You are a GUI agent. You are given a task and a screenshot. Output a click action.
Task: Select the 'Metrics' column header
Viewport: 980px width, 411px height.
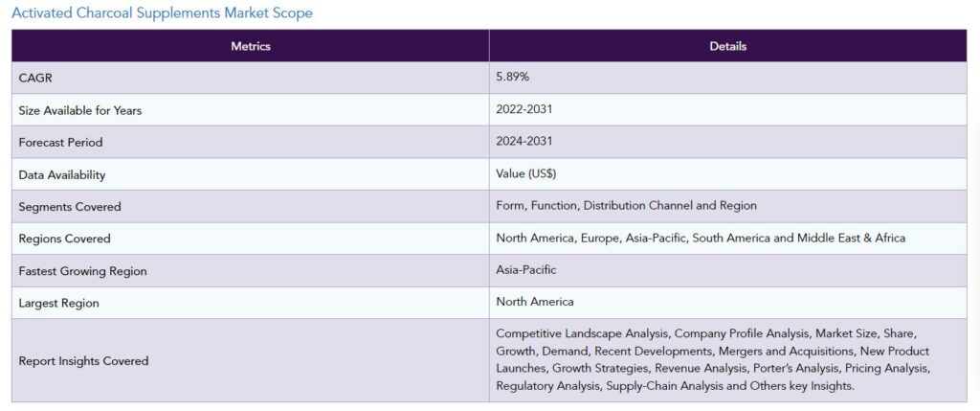(251, 46)
